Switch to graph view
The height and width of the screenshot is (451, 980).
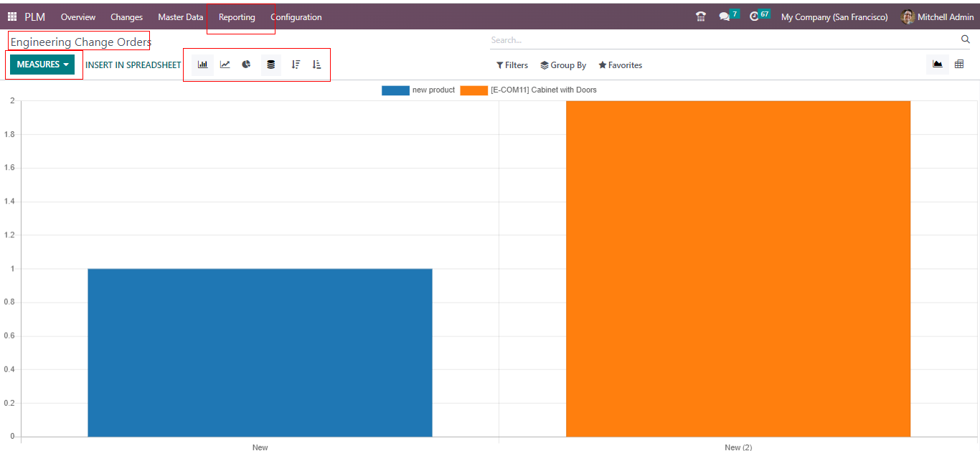[x=937, y=65]
